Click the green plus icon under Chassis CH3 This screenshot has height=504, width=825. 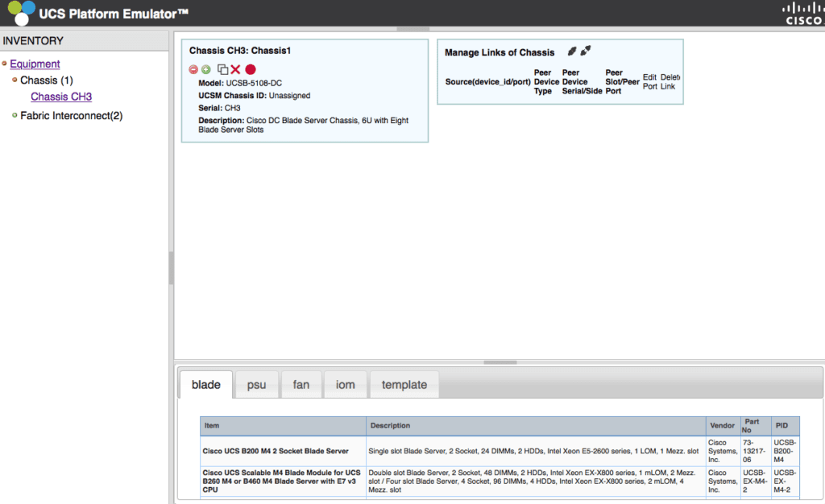[x=206, y=69]
